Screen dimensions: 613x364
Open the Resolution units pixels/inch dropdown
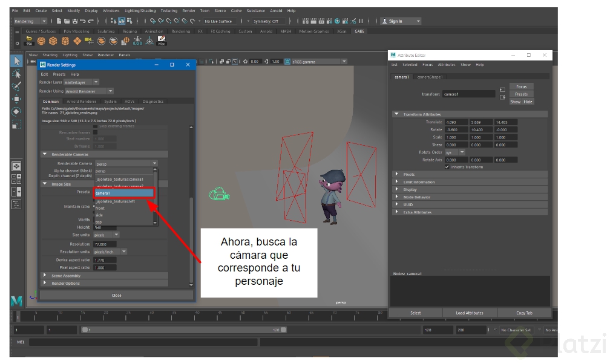point(110,252)
